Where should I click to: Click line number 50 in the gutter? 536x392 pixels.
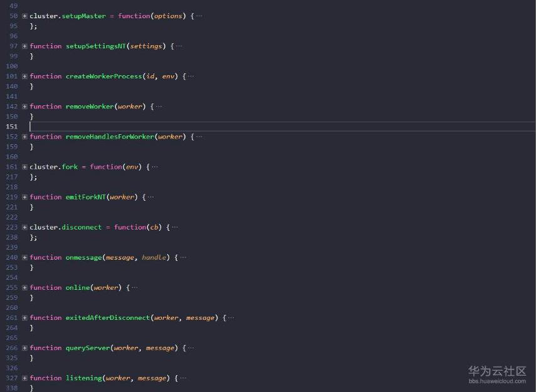(x=13, y=16)
